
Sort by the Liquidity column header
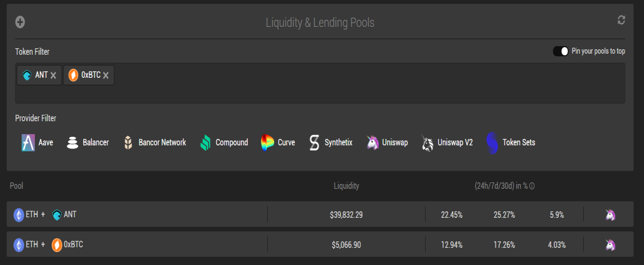click(346, 186)
